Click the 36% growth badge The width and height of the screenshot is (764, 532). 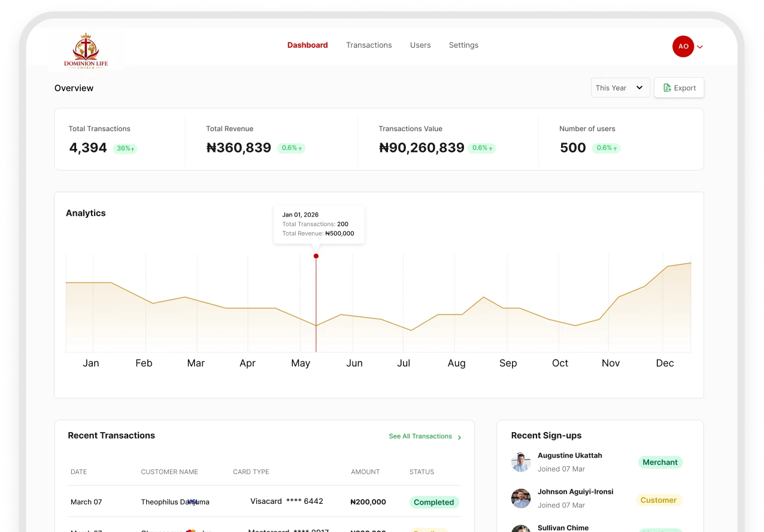click(125, 148)
